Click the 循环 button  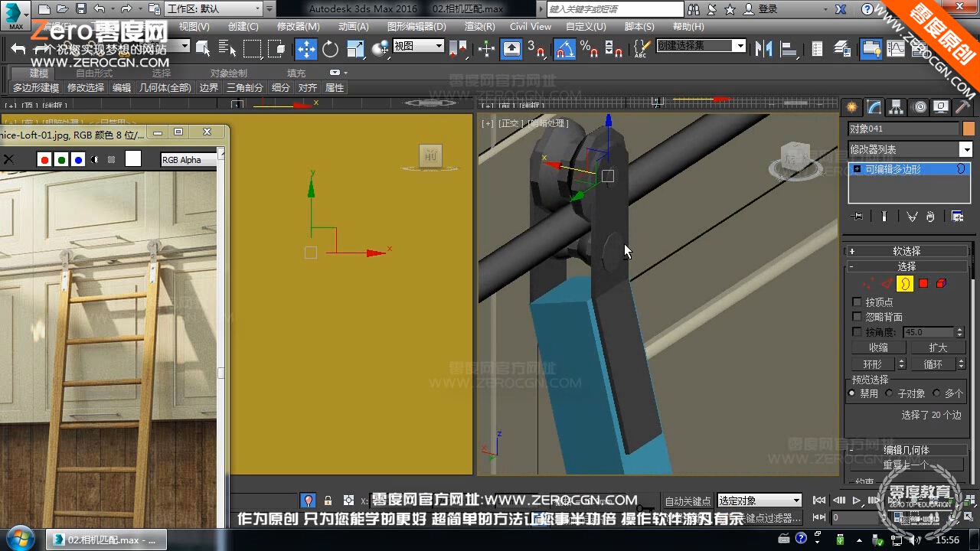[933, 364]
